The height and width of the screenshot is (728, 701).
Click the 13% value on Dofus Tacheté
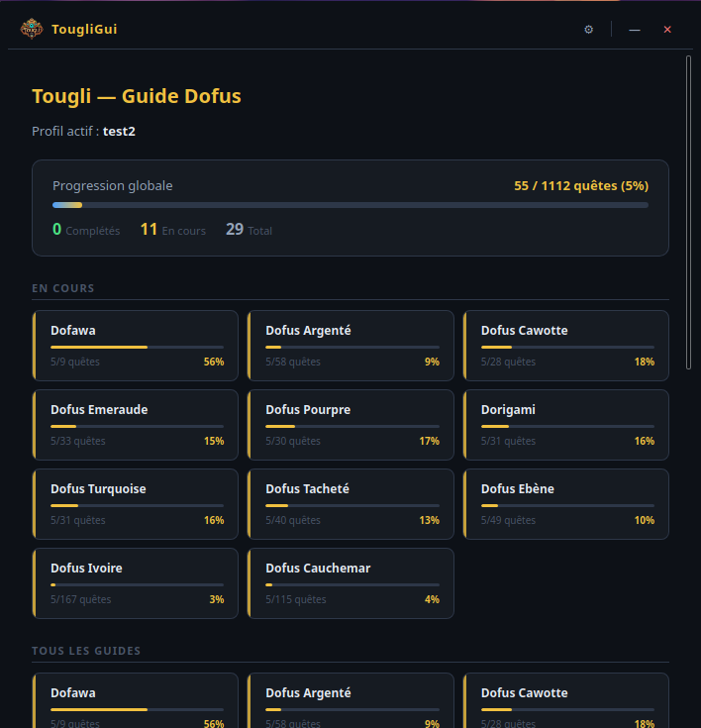coord(430,520)
